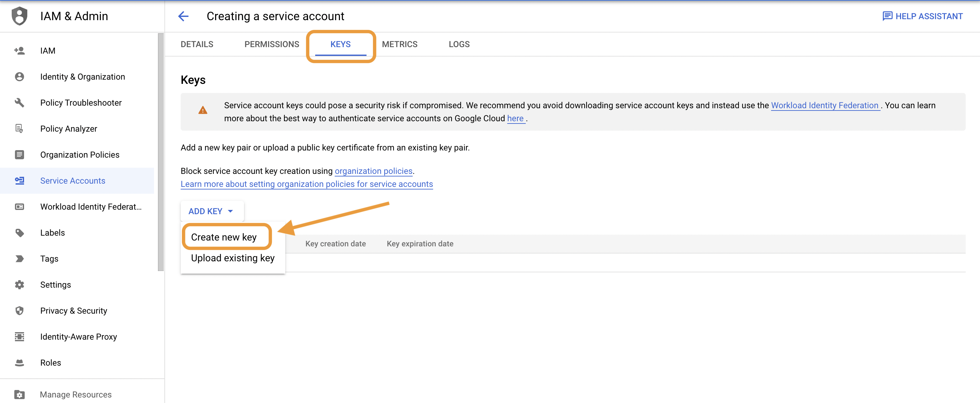Screen dimensions: 980x403
Task: Sort by Key expiration date column
Action: pos(420,243)
